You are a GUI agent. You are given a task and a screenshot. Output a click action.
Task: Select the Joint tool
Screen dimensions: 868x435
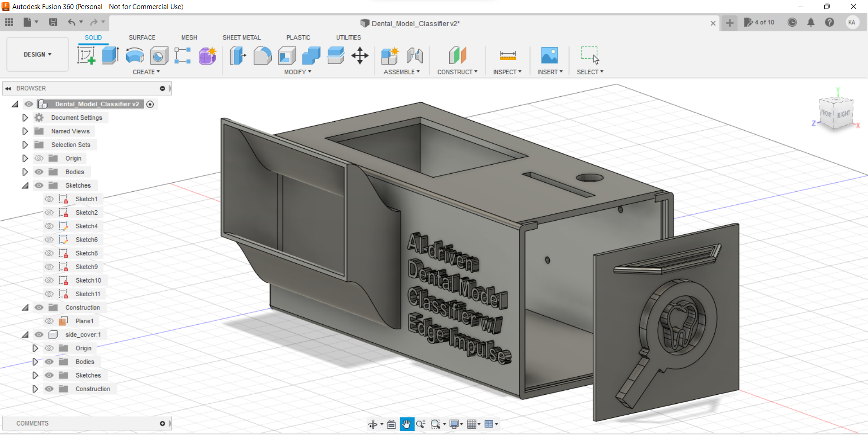[415, 56]
